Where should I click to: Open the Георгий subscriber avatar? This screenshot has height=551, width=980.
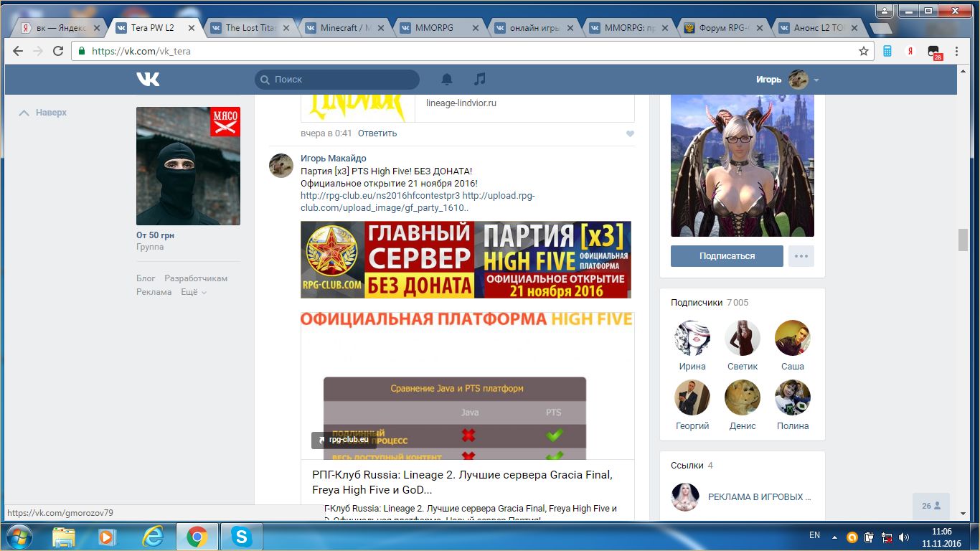(692, 397)
